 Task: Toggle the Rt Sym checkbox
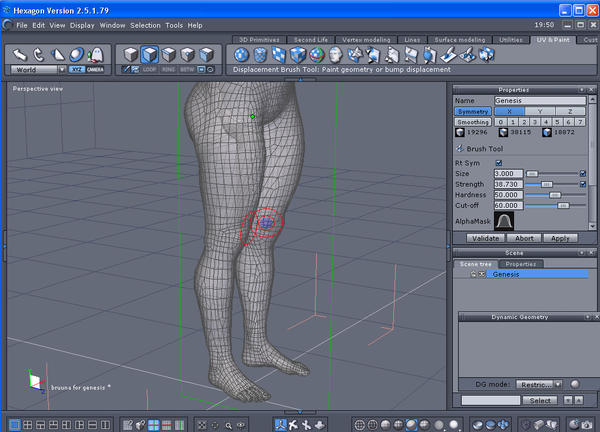[x=499, y=163]
